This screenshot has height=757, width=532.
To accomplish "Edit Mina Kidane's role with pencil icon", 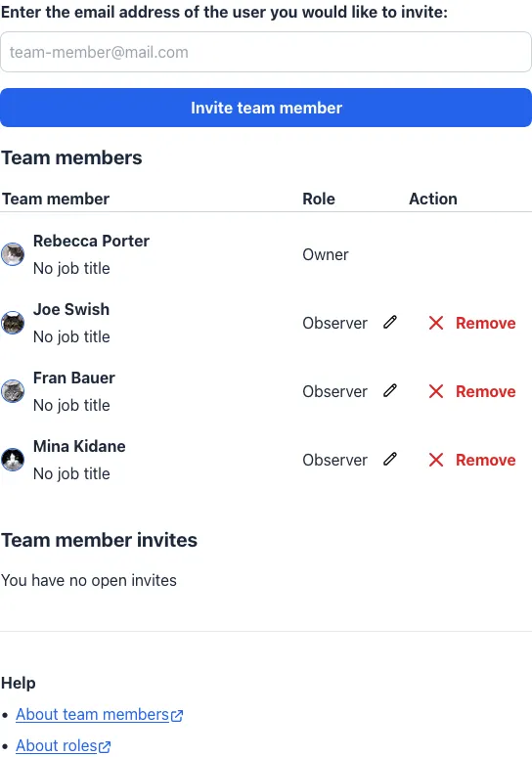I will click(390, 460).
